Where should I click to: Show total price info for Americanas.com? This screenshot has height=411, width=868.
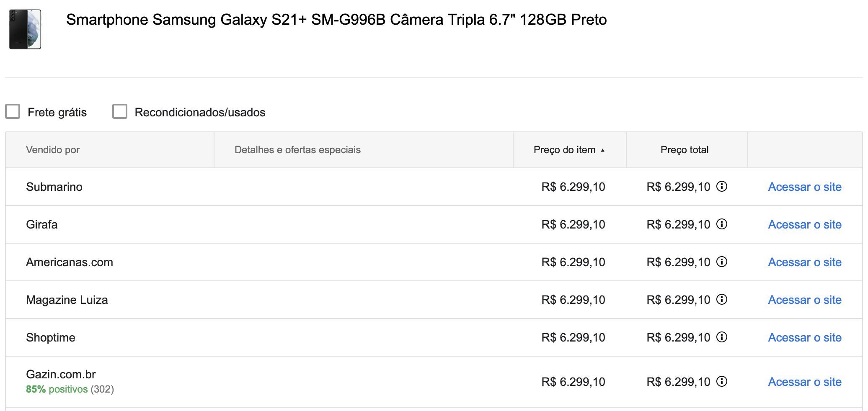pyautogui.click(x=721, y=262)
